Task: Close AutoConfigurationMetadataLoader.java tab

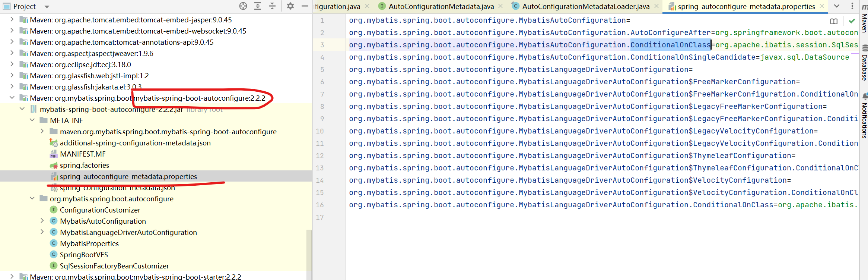Action: point(656,6)
